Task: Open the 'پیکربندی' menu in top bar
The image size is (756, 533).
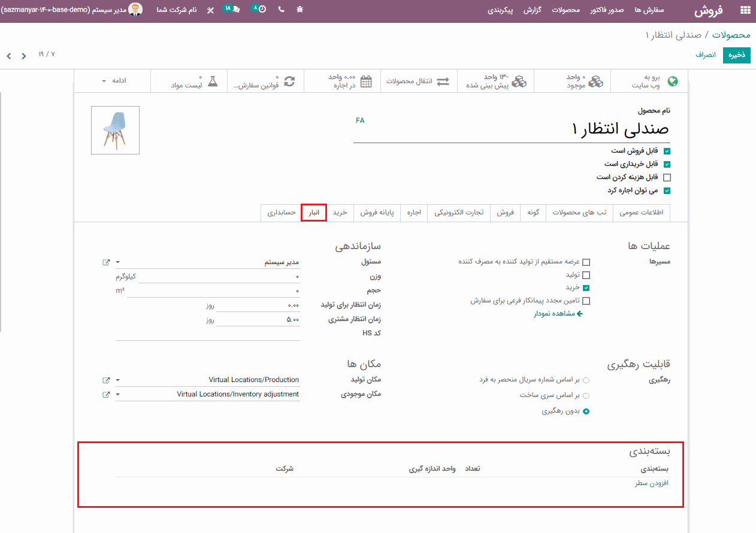Action: click(500, 11)
